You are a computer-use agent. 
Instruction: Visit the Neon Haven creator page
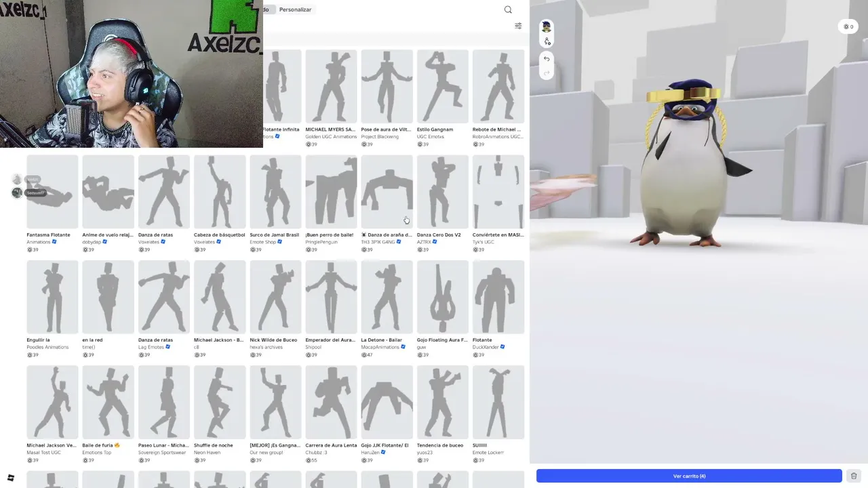207,453
